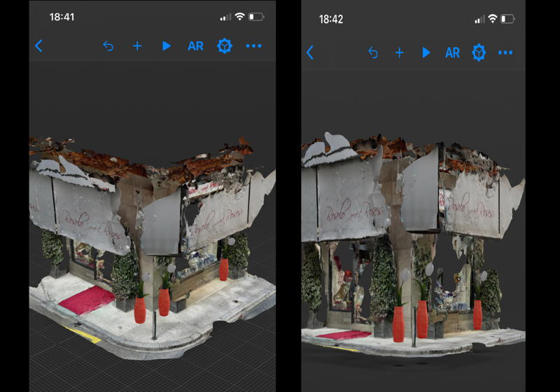
Task: Tap the back chevron on the 18:41 screen
Action: (38, 46)
